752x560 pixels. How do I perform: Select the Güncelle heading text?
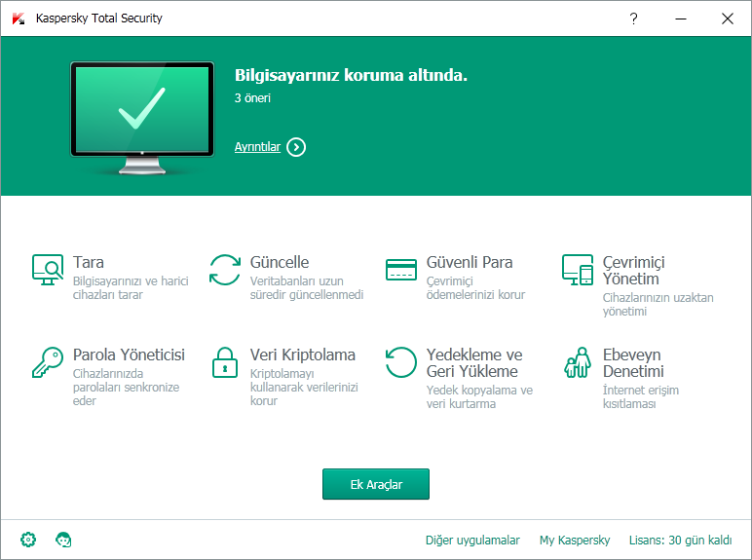tap(280, 262)
